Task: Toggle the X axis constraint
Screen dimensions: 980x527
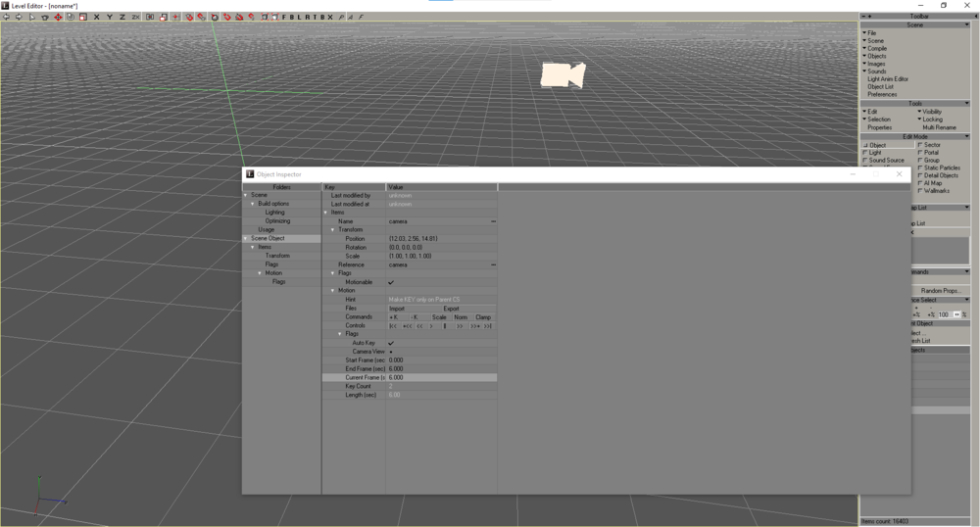Action: 96,17
